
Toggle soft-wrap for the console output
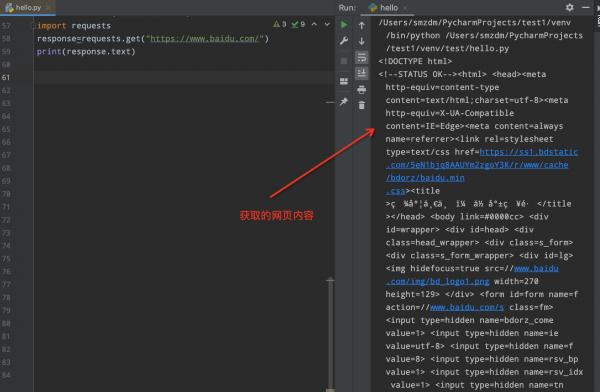(x=362, y=57)
